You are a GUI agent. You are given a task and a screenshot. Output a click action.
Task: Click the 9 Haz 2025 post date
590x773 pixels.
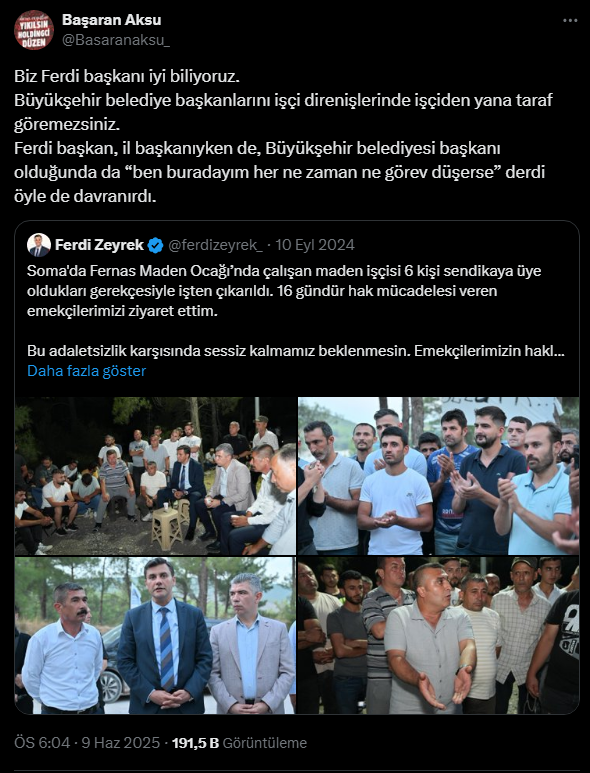click(x=121, y=742)
